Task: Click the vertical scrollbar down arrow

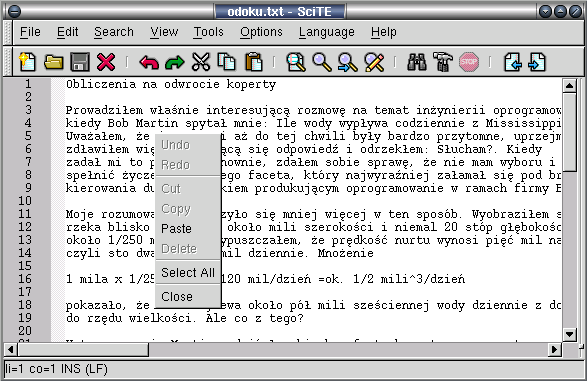Action: 570,334
